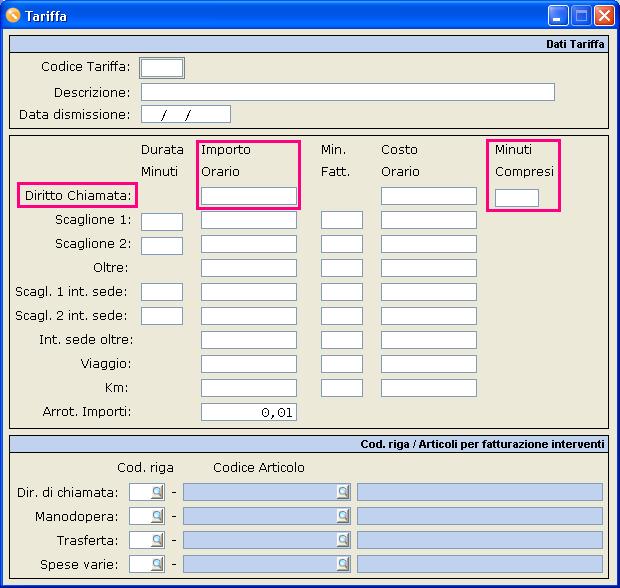Click Viaggio Min. Fatt. field
Image resolution: width=620 pixels, height=588 pixels.
pos(342,364)
